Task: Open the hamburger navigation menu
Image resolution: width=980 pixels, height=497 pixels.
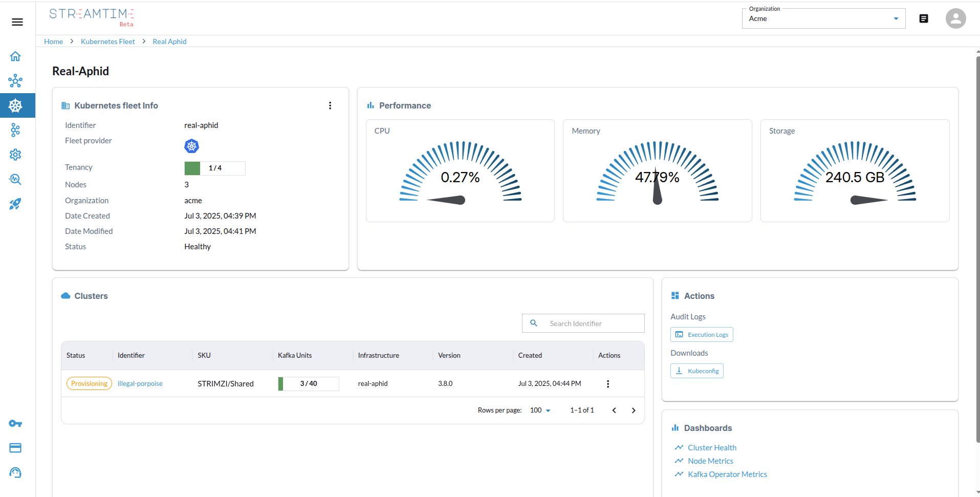Action: [17, 22]
